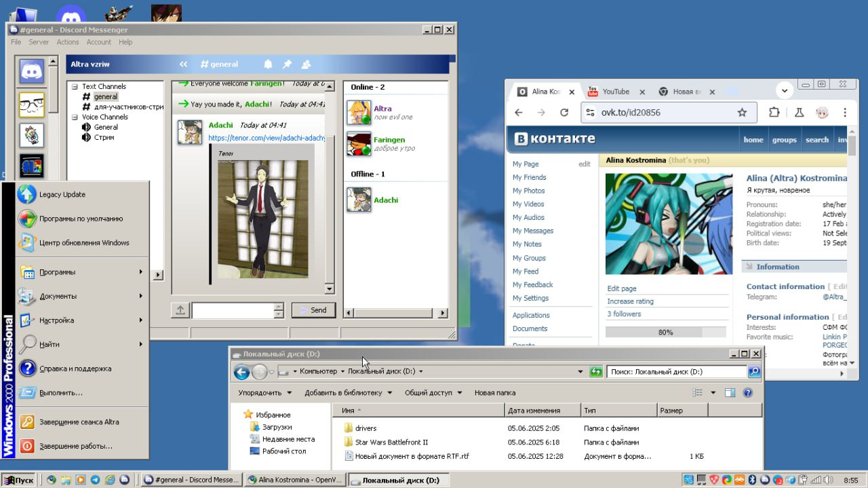
Task: Open the Server menu in Discord Messenger
Action: pos(39,42)
